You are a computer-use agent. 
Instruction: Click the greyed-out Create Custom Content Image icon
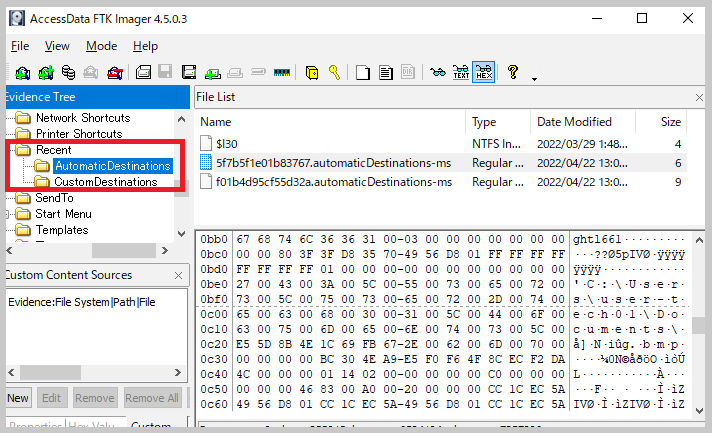coord(235,73)
